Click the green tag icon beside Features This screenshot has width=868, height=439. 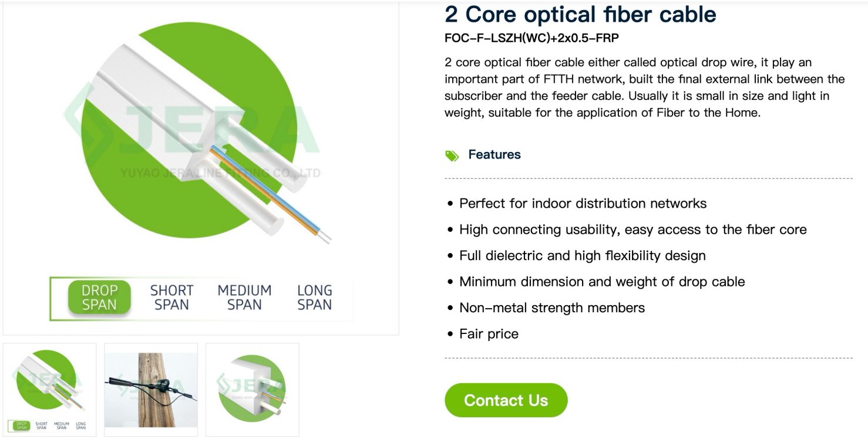coord(452,156)
